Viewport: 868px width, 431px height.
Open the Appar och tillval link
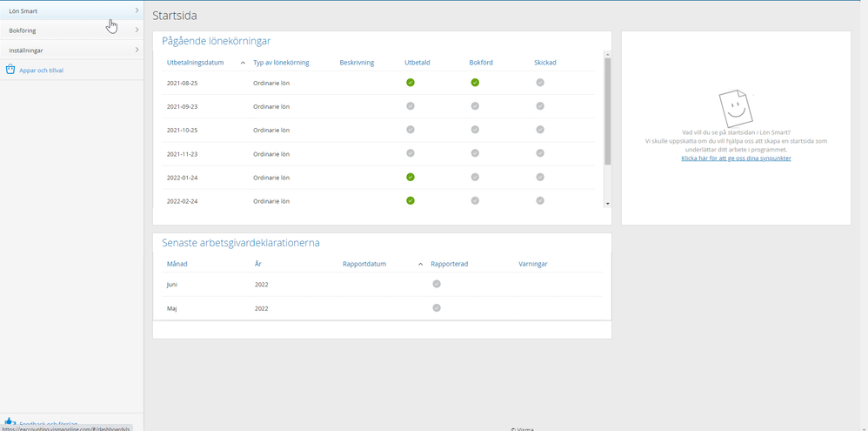tap(41, 71)
